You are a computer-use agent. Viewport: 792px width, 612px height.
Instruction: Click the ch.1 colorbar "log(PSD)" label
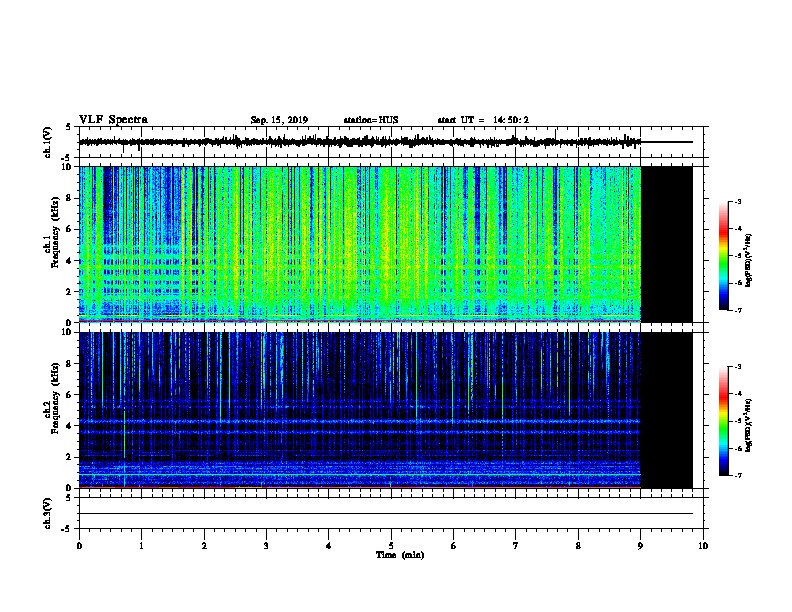coord(748,260)
